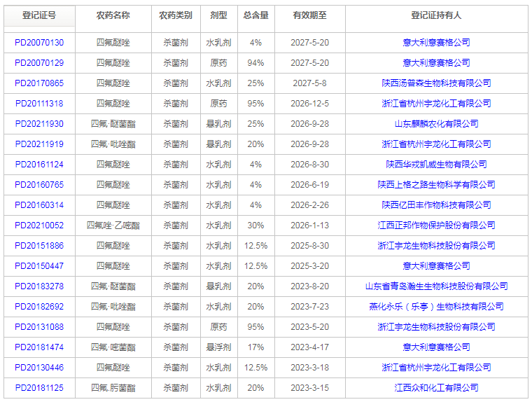
Task: Select 四氟唑·乙嘧酯 pesticide name cell
Action: pos(113,226)
